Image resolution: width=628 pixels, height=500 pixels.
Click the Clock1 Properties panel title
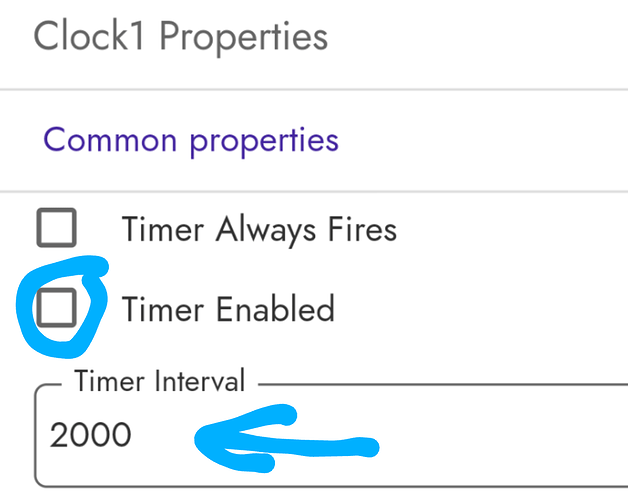tap(180, 37)
